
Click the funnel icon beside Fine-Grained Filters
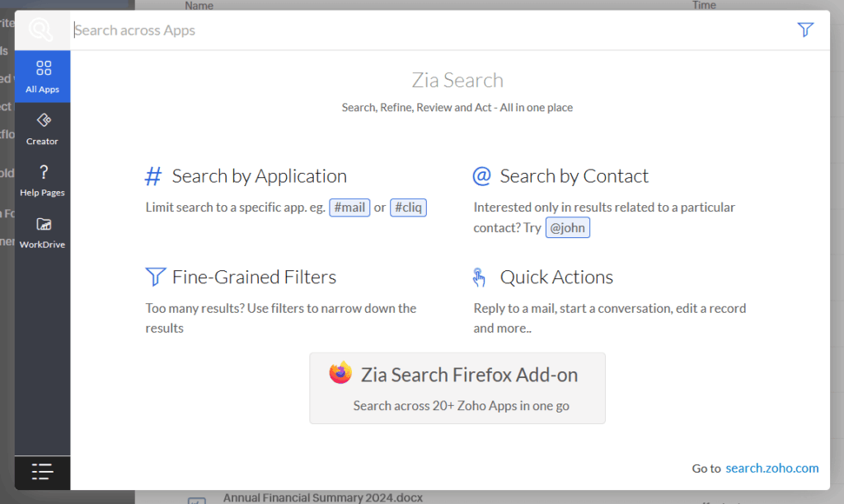156,277
